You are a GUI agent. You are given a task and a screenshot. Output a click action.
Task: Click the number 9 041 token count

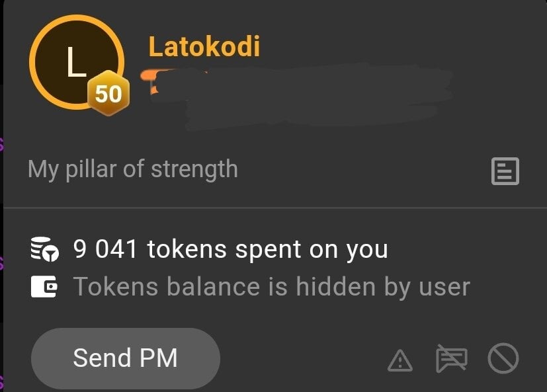tap(105, 249)
